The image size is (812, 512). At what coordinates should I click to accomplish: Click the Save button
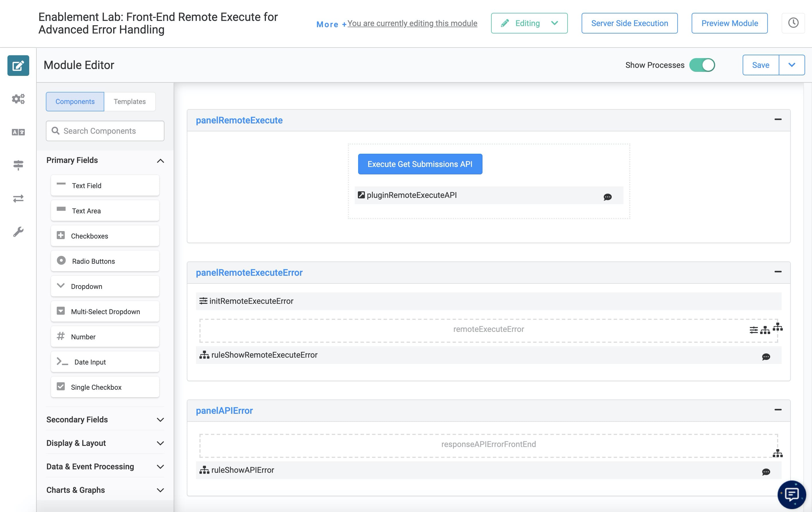click(760, 65)
